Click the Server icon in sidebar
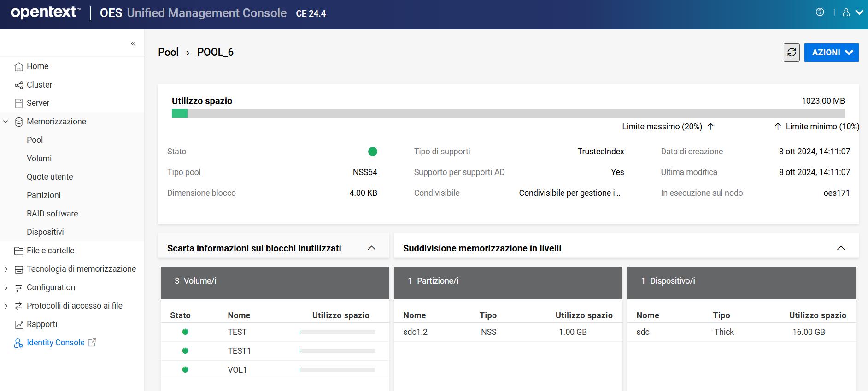Screen dimensions: 868x391 pos(19,104)
